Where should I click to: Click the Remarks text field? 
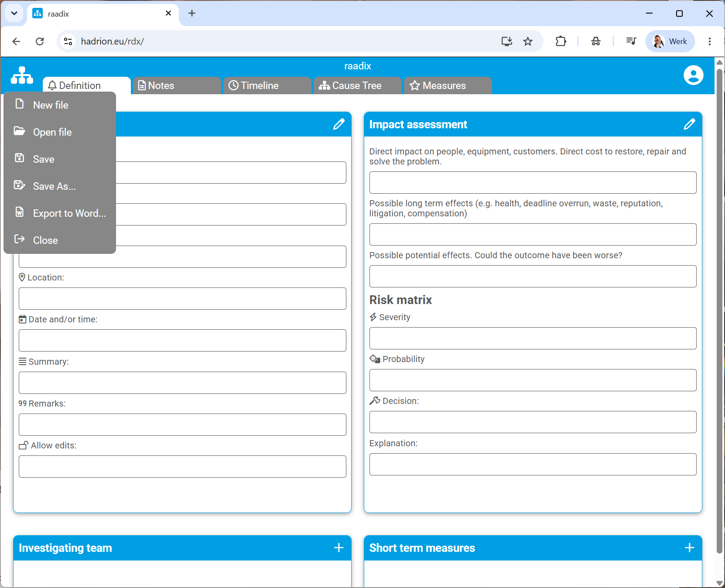tap(182, 425)
